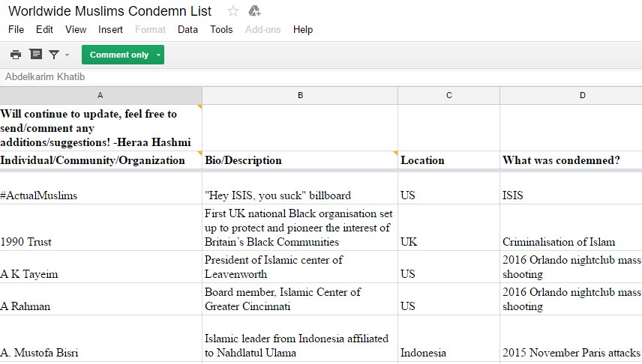642x364 pixels.
Task: Expand the filter views dropdown arrow
Action: [67, 55]
